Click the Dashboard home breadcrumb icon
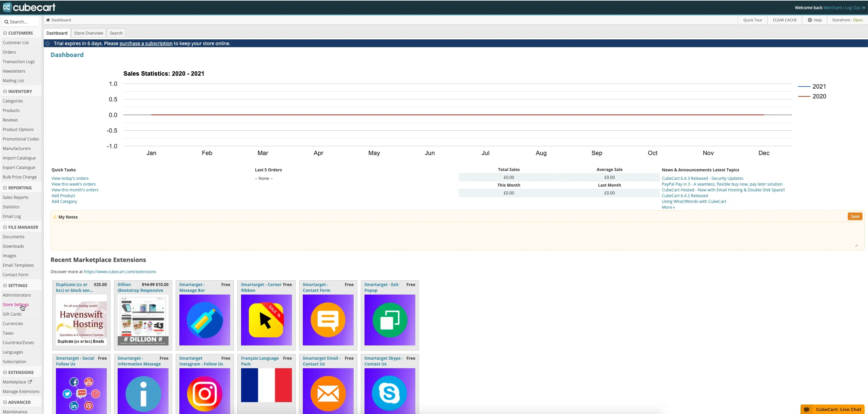 48,20
